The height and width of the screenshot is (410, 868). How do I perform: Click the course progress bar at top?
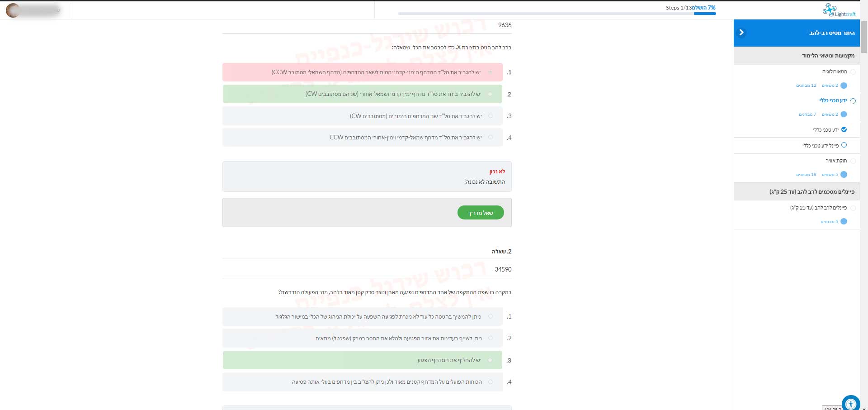click(x=557, y=14)
